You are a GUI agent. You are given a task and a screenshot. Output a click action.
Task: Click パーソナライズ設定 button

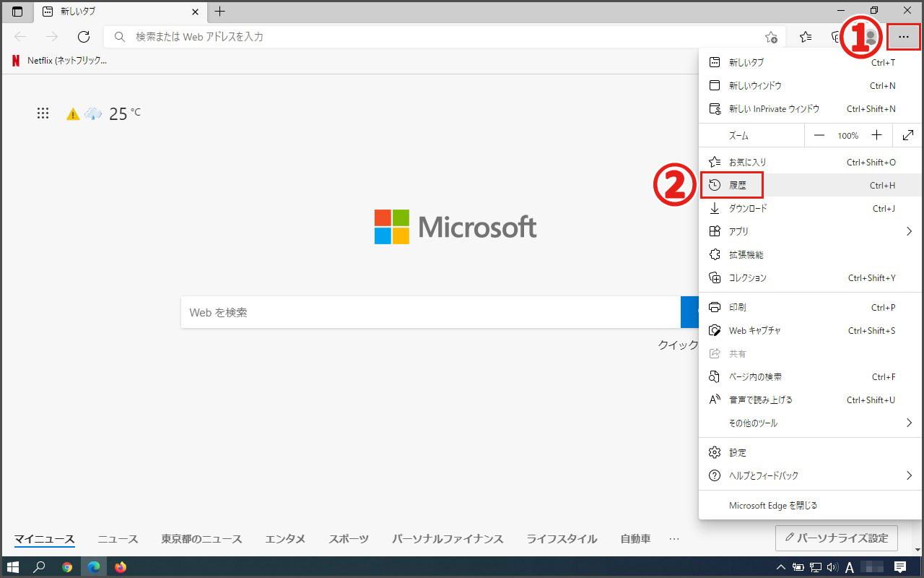[x=836, y=538]
